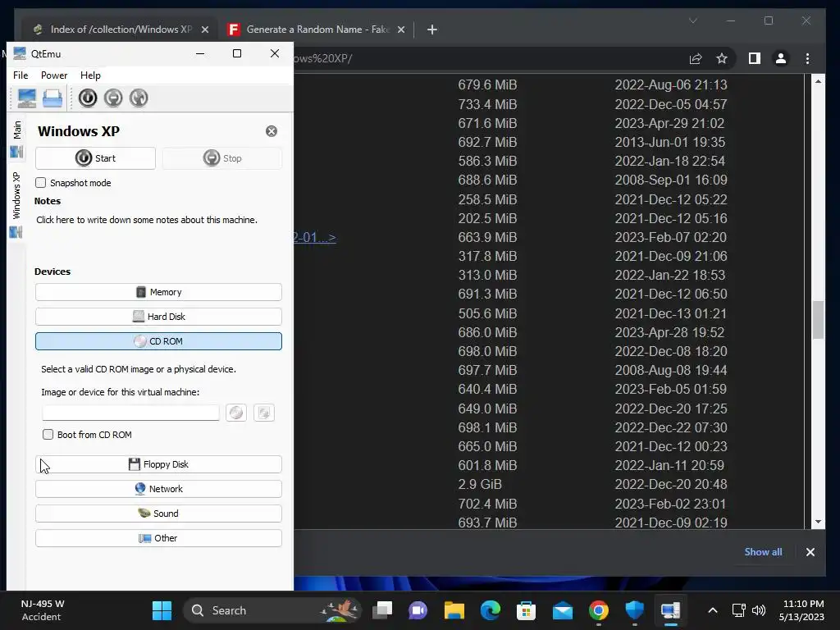
Task: Open Microsoft Edge from taskbar
Action: 491,610
